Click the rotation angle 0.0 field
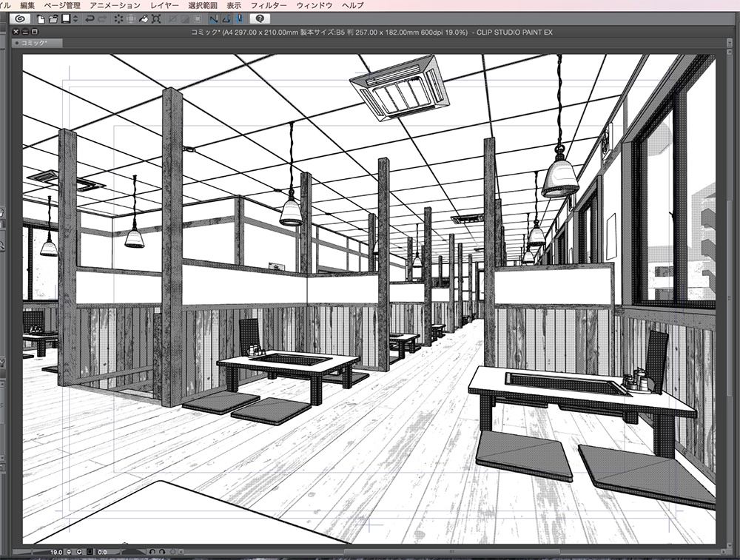The image size is (740, 560). click(x=102, y=552)
